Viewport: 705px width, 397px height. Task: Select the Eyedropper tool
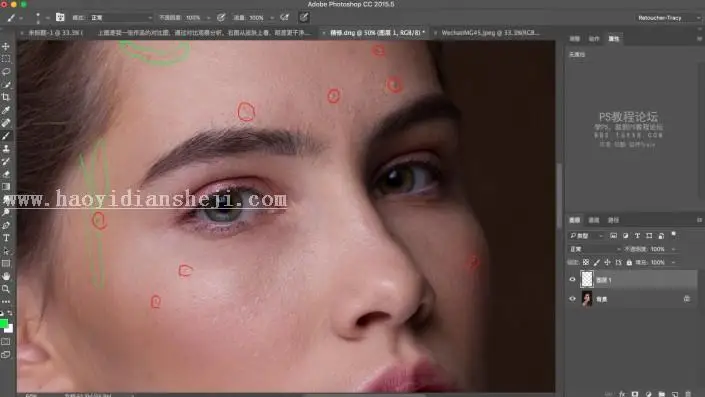pyautogui.click(x=6, y=110)
